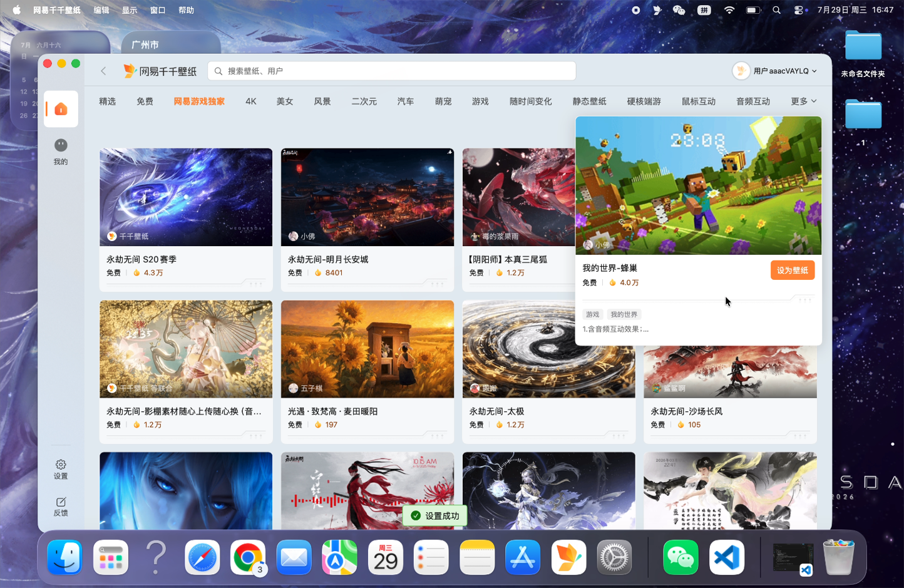This screenshot has height=588, width=904.
Task: Click the magnifier icon in the search box
Action: [218, 71]
